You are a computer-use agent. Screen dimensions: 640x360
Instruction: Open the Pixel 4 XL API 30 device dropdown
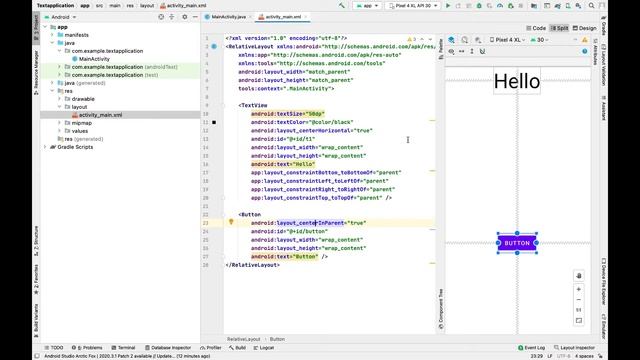point(413,6)
